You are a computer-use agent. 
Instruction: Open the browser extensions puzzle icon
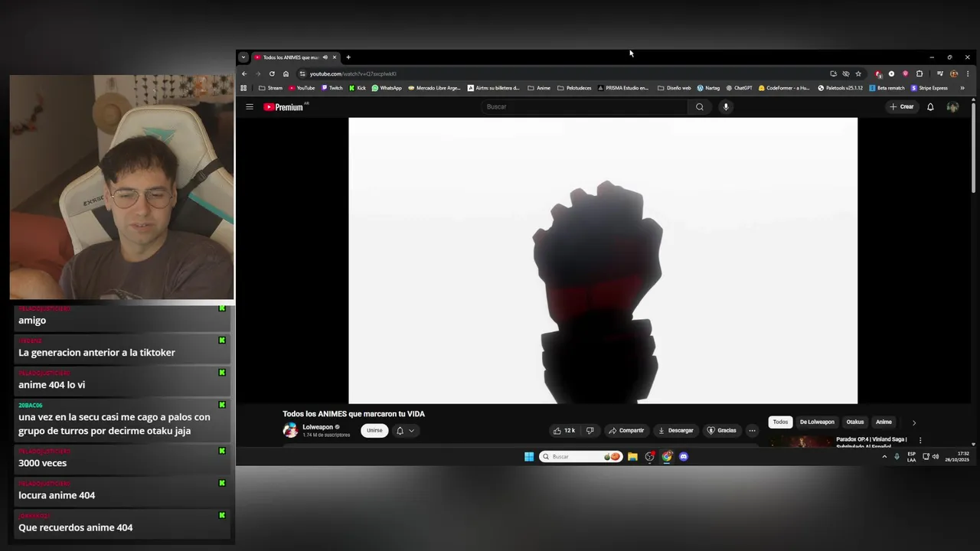tap(920, 74)
